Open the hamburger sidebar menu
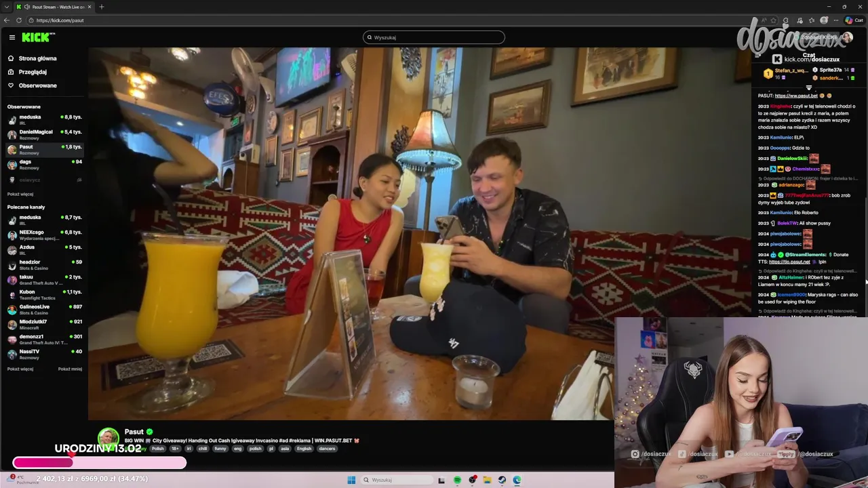Viewport: 868px width, 488px height. pyautogui.click(x=12, y=37)
